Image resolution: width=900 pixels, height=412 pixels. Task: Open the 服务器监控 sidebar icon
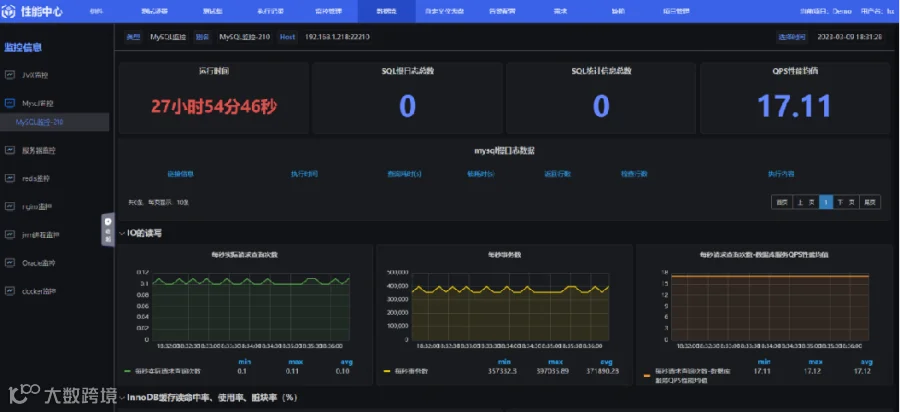point(10,150)
